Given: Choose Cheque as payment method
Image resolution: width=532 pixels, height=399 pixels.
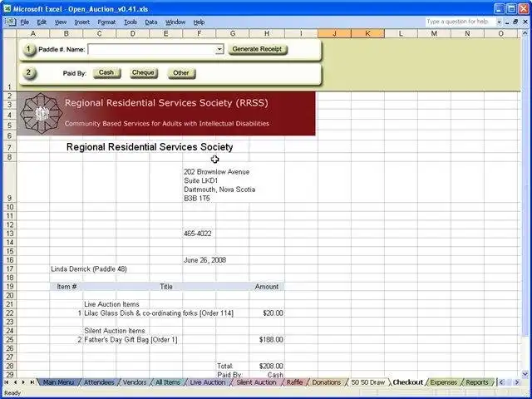Looking at the screenshot, I should [143, 72].
